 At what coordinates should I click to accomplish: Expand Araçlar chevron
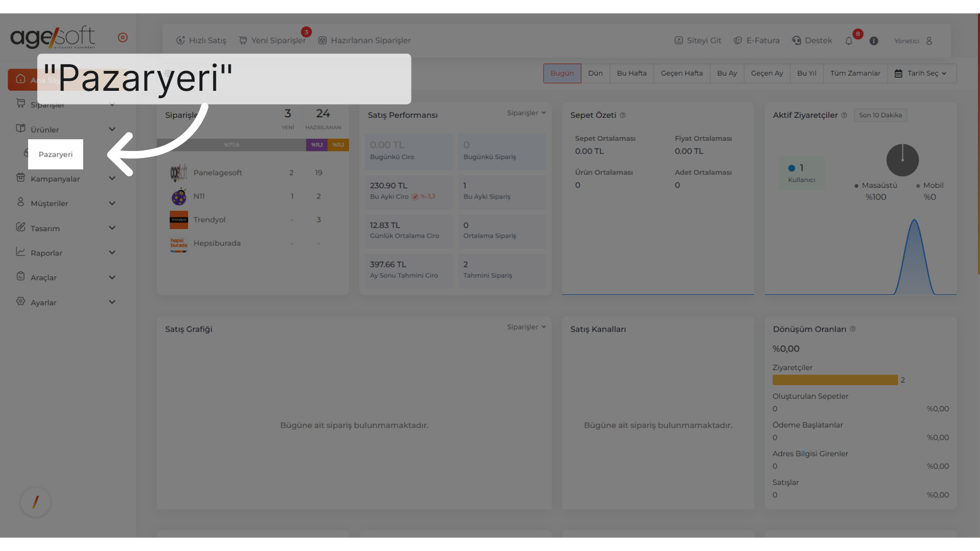point(112,277)
